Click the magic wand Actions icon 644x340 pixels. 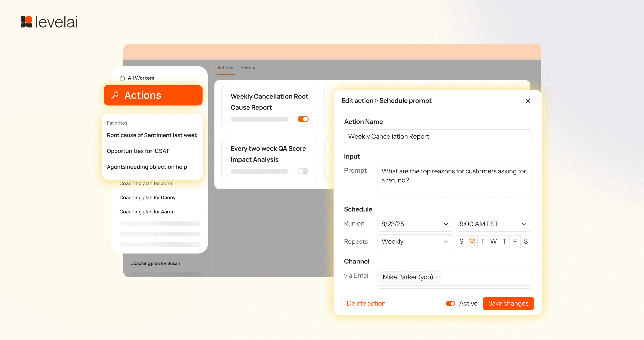coord(115,95)
